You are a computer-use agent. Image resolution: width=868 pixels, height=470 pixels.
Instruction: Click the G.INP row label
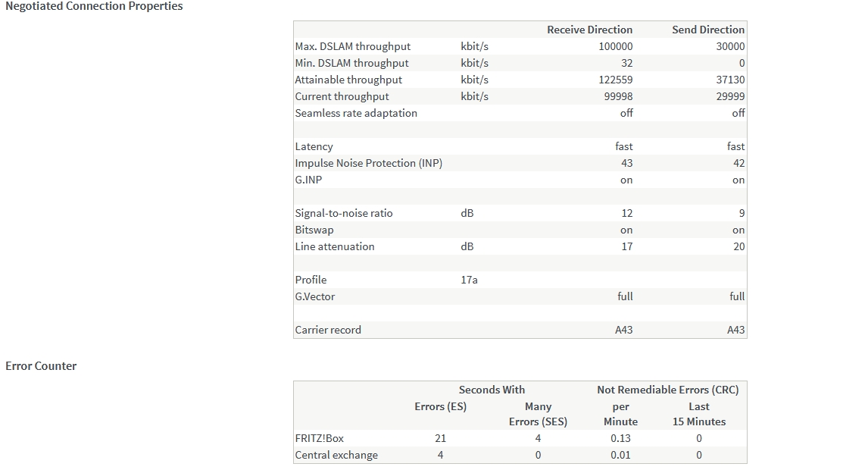click(x=310, y=180)
